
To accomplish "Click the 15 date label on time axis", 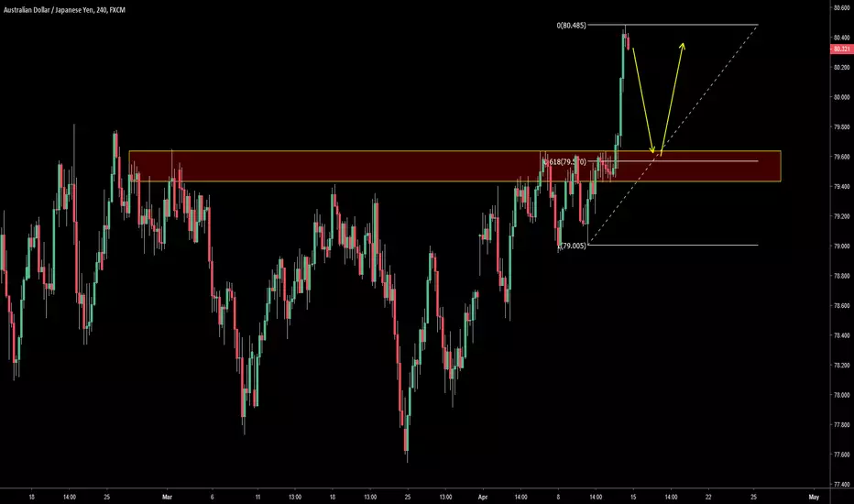I will coord(633,497).
